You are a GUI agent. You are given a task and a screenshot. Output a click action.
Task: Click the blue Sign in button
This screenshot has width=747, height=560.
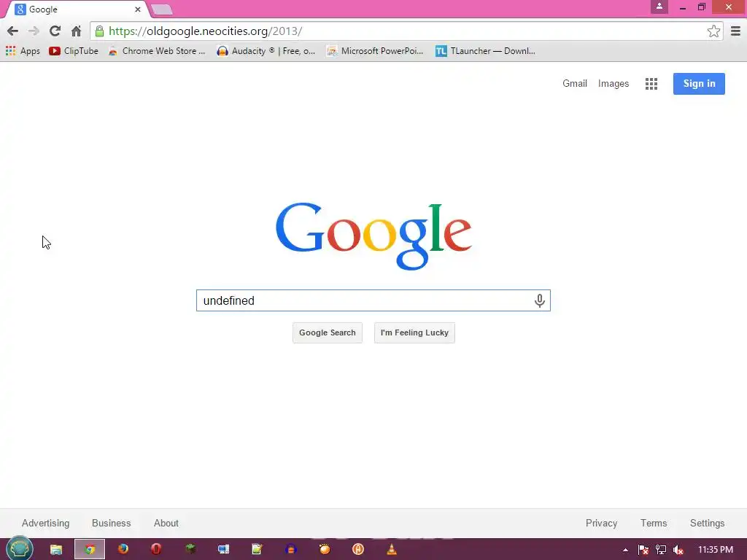click(699, 84)
